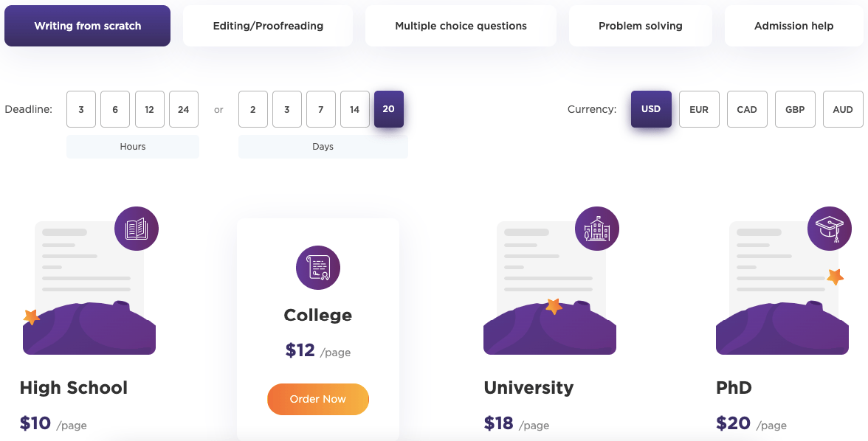Pick the 7 days deadline

coord(320,109)
